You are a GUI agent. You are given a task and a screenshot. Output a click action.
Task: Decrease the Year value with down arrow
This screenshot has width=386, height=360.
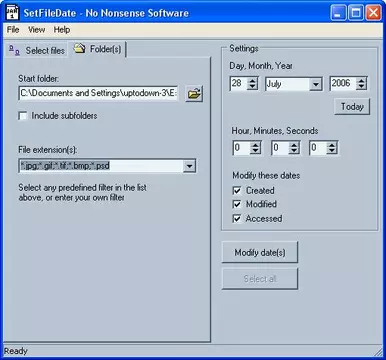361,87
